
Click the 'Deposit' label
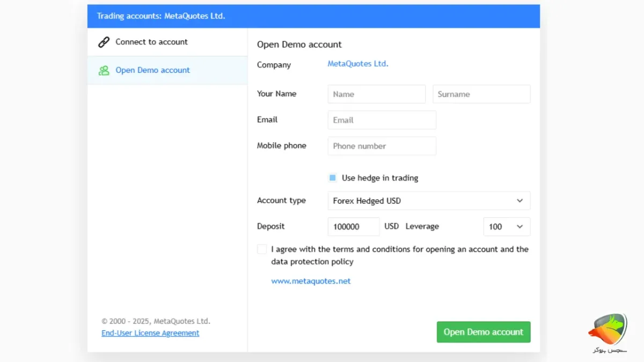[x=271, y=226]
